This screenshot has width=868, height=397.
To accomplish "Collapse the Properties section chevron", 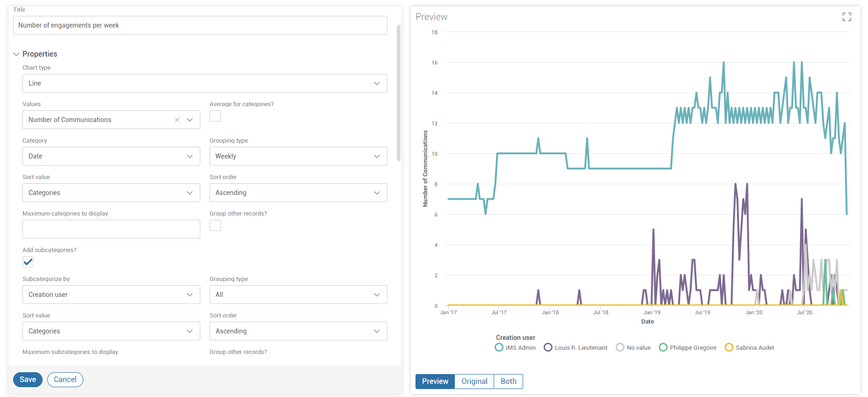I will [x=16, y=54].
